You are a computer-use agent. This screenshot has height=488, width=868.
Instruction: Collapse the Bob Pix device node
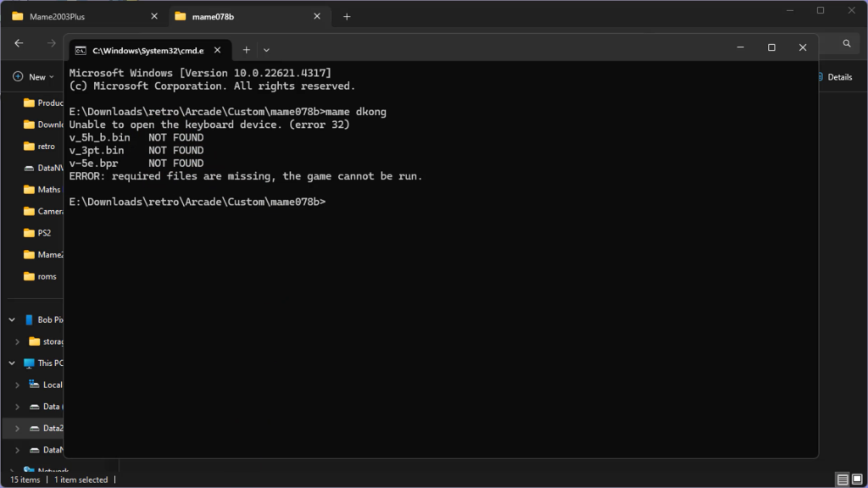[12, 319]
